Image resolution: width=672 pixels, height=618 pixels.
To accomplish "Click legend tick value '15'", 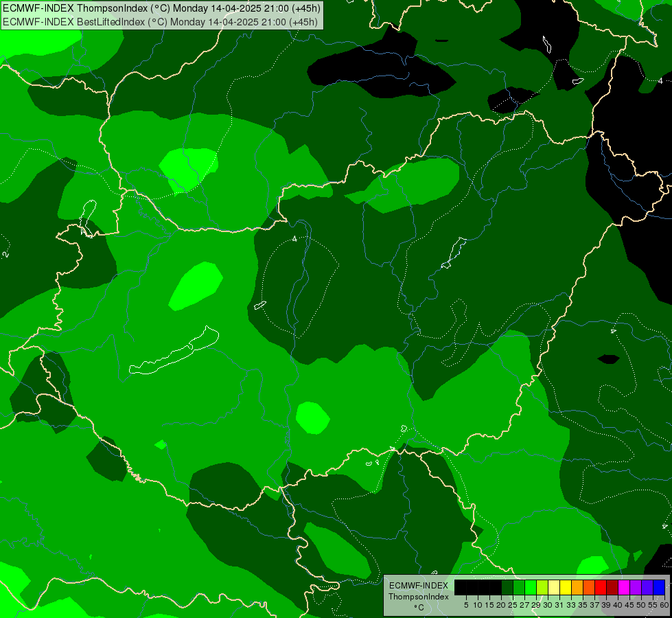I will [489, 605].
